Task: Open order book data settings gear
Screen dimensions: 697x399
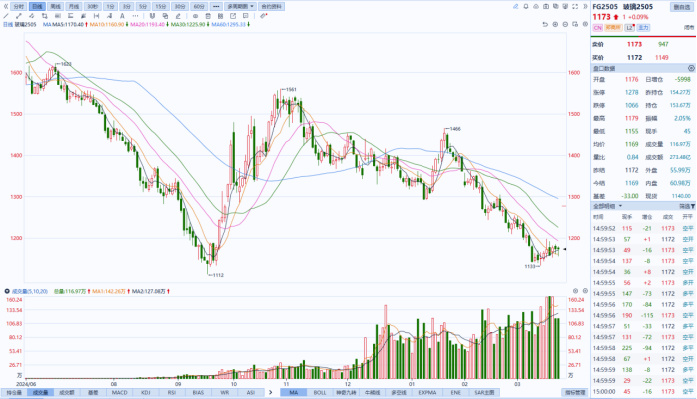Action: point(691,68)
